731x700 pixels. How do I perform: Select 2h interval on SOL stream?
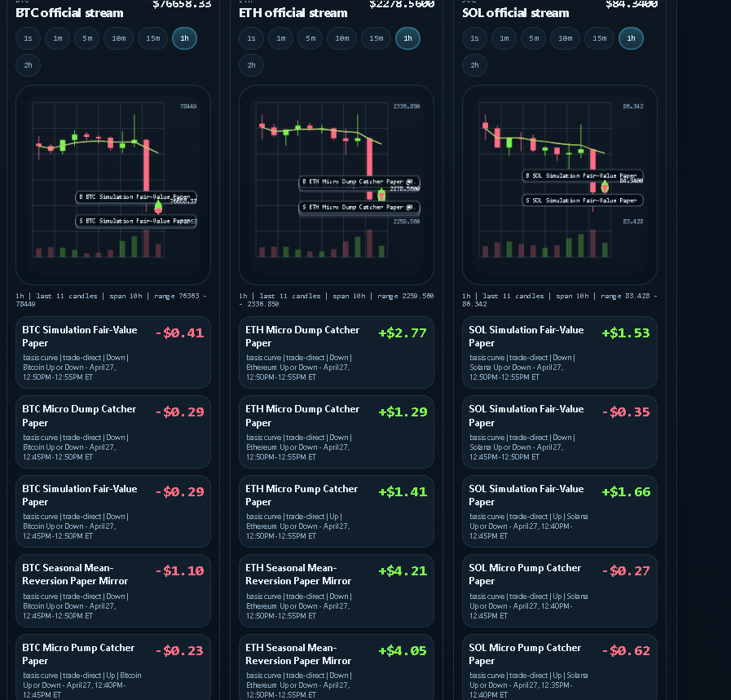pyautogui.click(x=474, y=65)
